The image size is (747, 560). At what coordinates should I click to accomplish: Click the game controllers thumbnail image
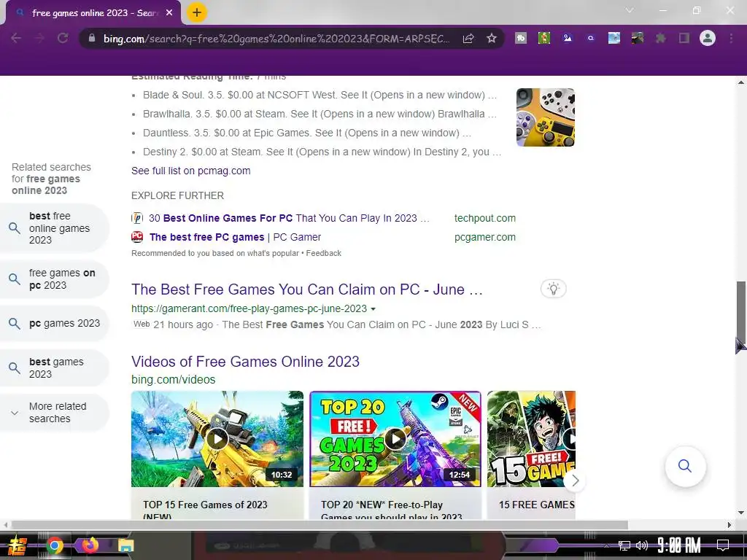546,117
